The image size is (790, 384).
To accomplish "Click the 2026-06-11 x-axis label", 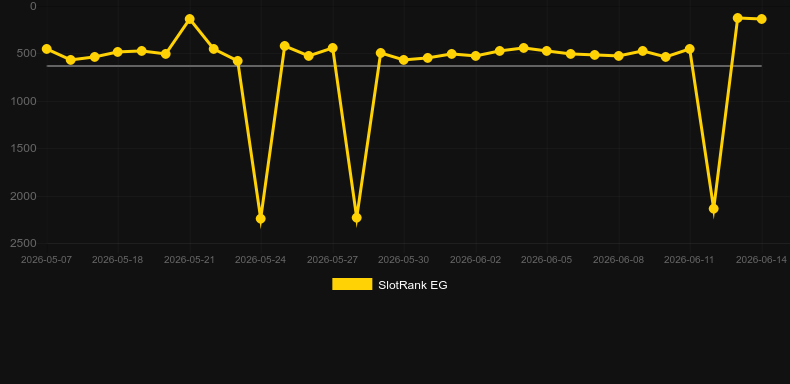I will (x=690, y=260).
